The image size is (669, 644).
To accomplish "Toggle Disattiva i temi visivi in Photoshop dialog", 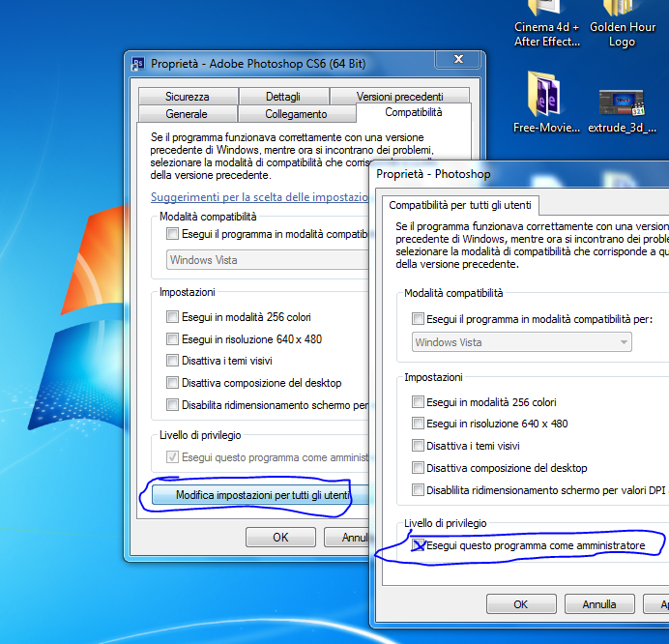I will point(418,446).
